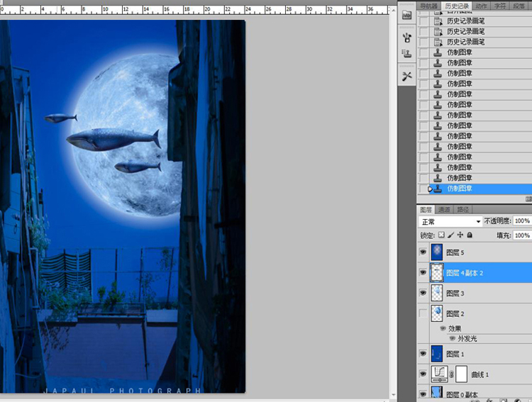The image size is (532, 402).
Task: Select the 图层 0 副本 layer name
Action: pyautogui.click(x=462, y=394)
